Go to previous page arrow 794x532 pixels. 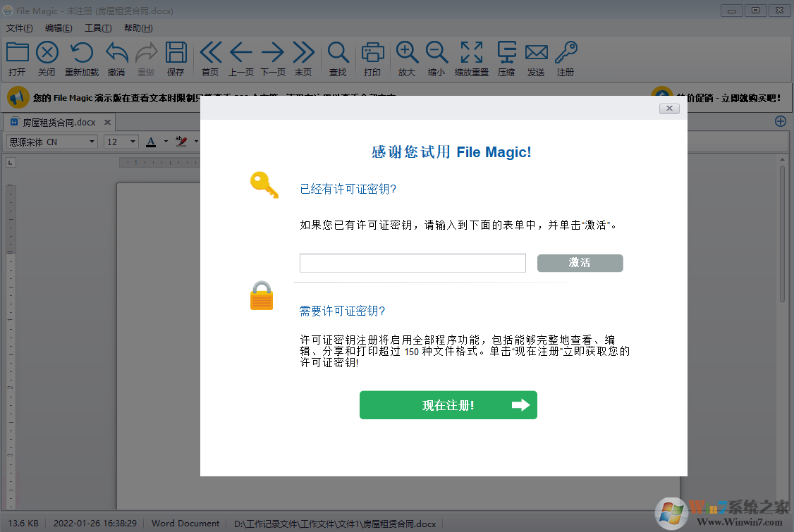point(241,52)
